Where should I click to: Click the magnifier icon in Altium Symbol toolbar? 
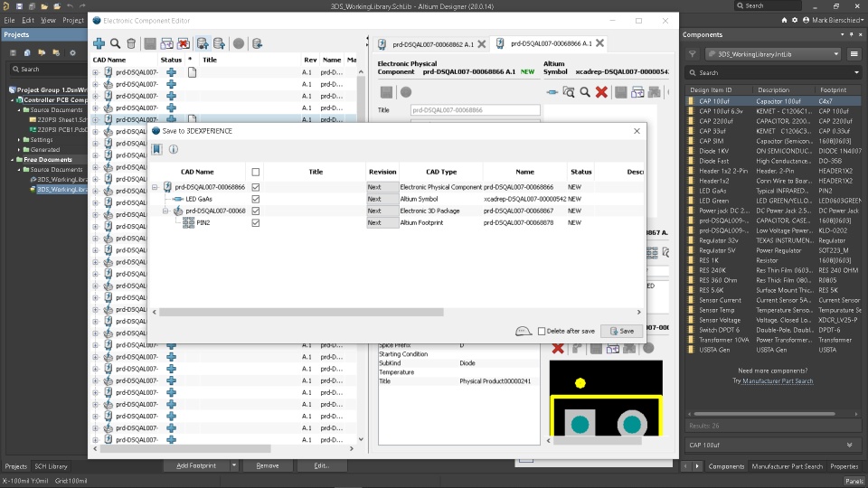pyautogui.click(x=585, y=92)
